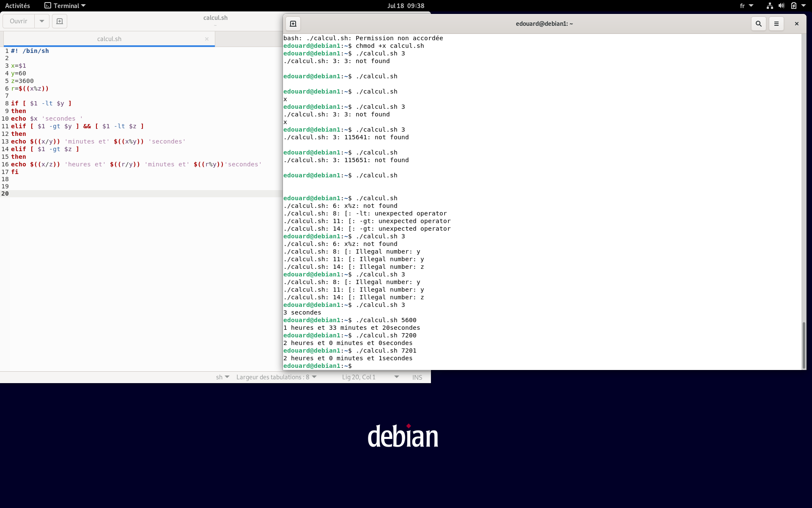Click the gedit title calcul.sh
The height and width of the screenshot is (508, 812).
point(215,18)
